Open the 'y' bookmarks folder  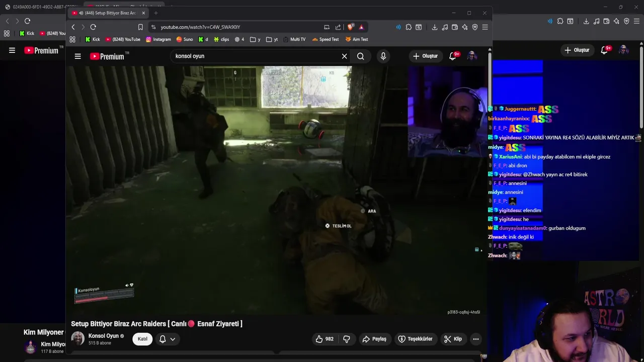coord(255,39)
